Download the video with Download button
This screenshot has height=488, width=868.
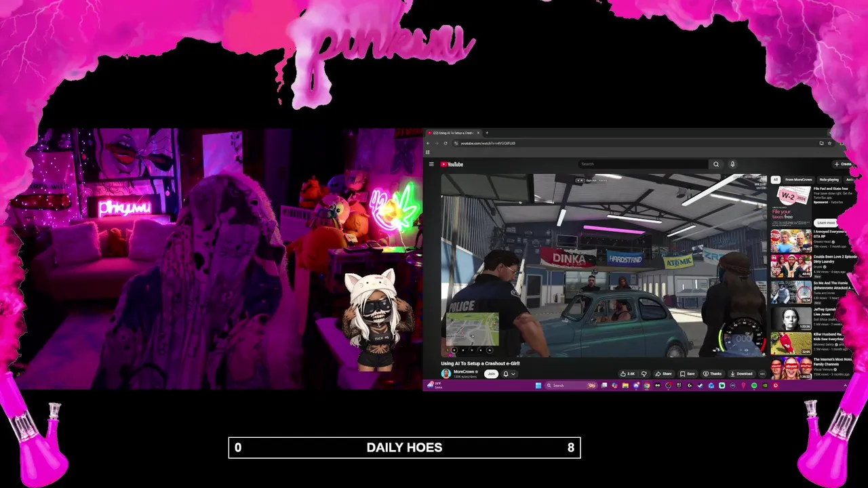(741, 373)
